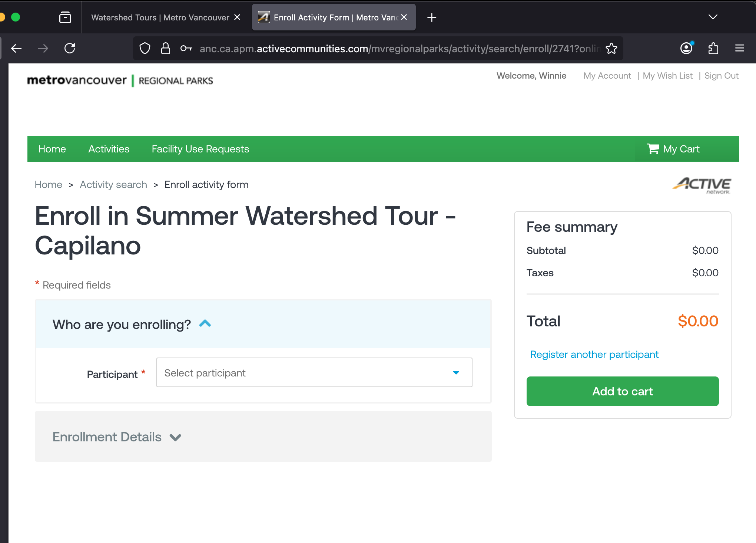Screen dimensions: 756x543
Task: Expand the Enrollment Details section
Action: (x=175, y=437)
